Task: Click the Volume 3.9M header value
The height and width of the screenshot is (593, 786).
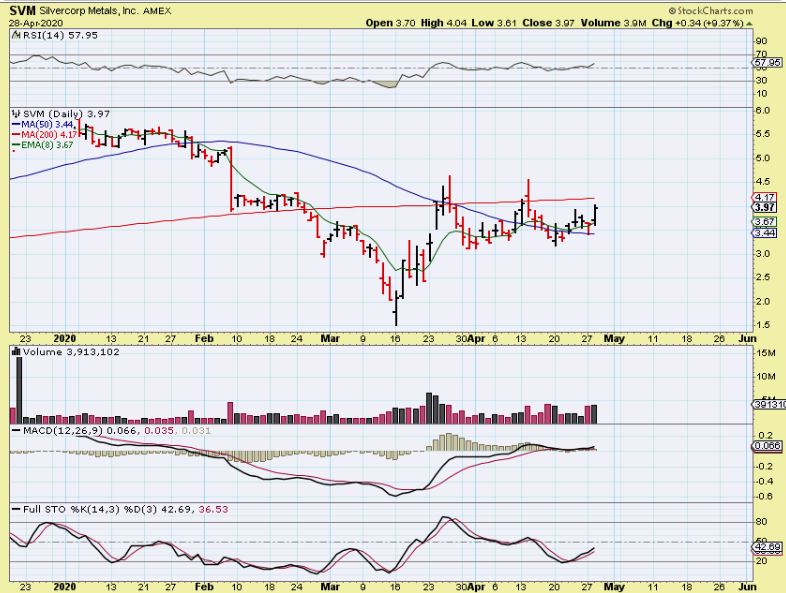Action: click(614, 23)
